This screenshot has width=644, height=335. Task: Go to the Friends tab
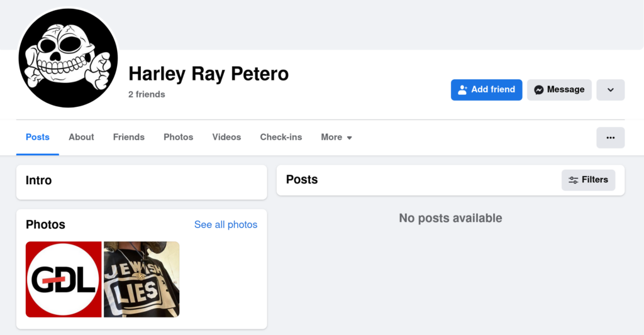click(129, 137)
